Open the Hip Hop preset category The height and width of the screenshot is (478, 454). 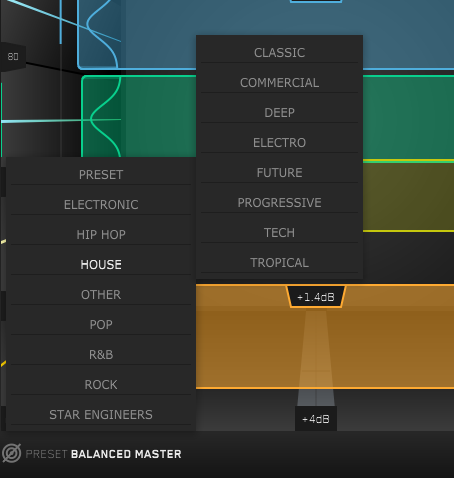[x=101, y=235]
